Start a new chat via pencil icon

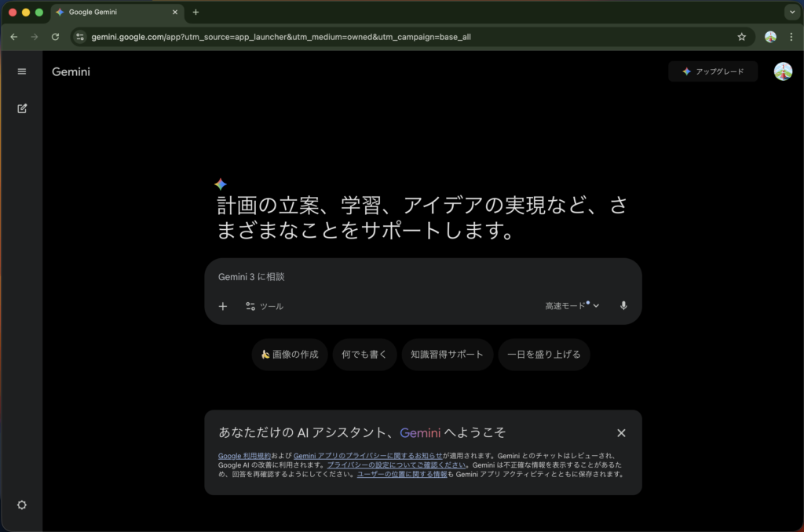(22, 108)
